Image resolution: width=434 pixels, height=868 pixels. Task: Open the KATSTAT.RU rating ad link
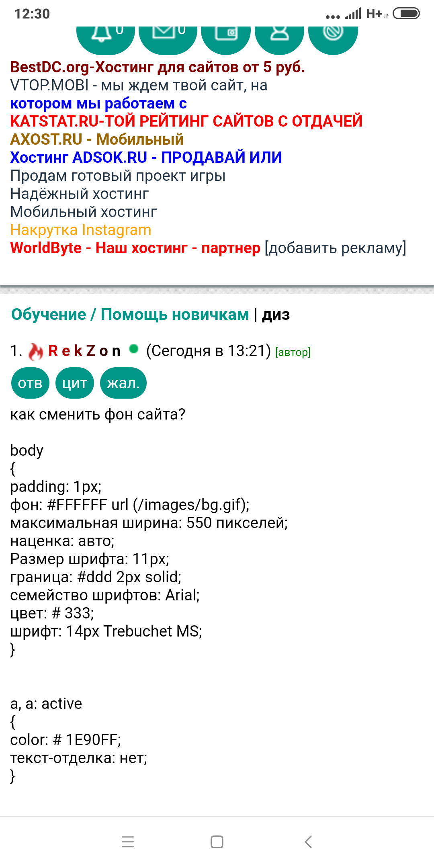point(186,121)
